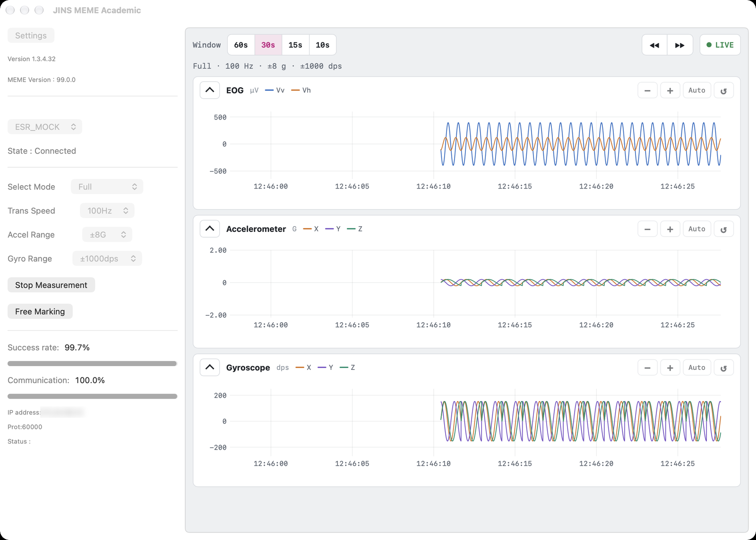Toggle the Vv series in EOG legend
Image resolution: width=756 pixels, height=540 pixels.
click(275, 90)
